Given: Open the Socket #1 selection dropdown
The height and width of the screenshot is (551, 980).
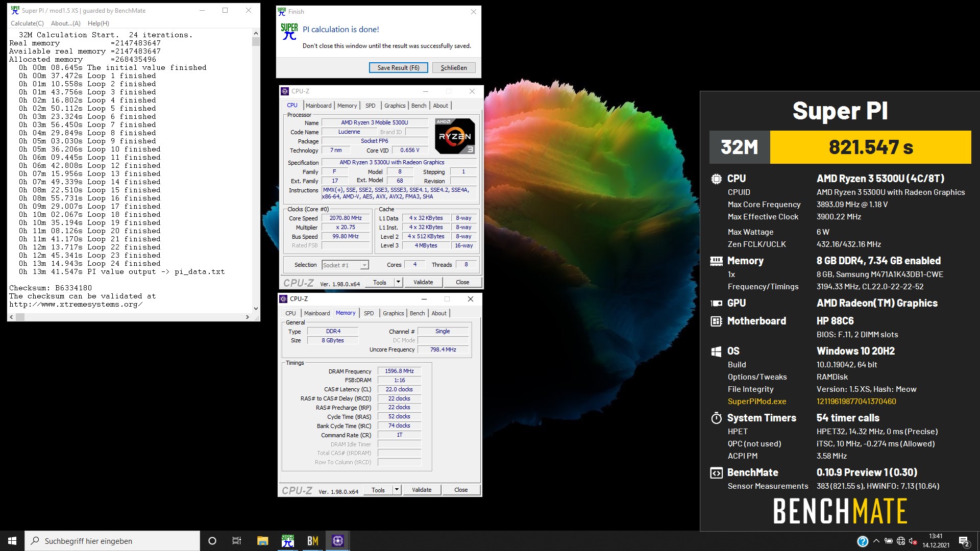Looking at the screenshot, I should click(345, 265).
